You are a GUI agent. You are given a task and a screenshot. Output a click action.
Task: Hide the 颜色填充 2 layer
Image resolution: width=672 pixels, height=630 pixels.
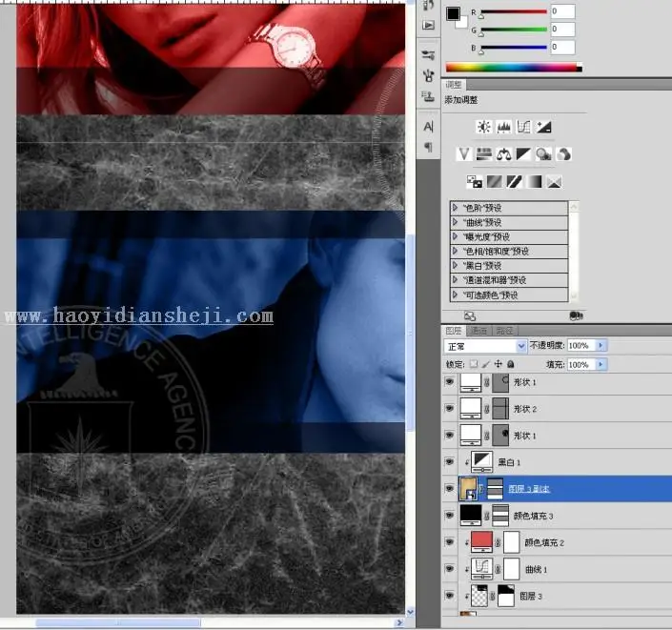449,541
